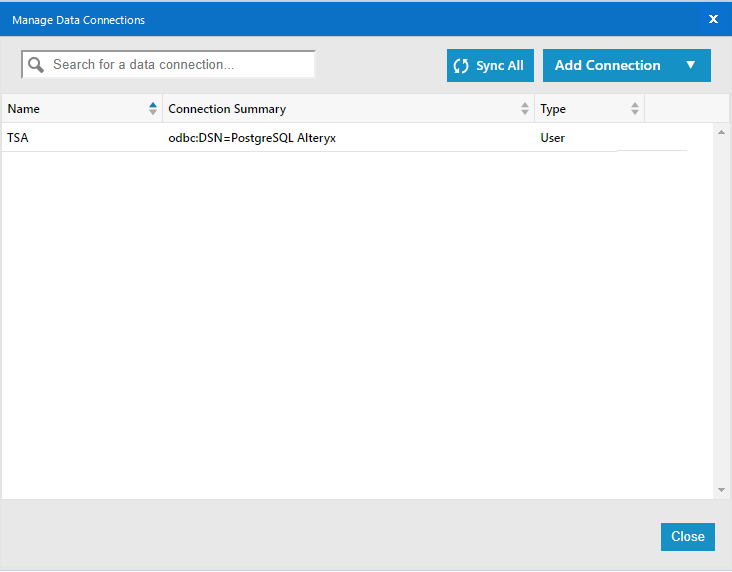Select the TSA connection name

[18, 138]
